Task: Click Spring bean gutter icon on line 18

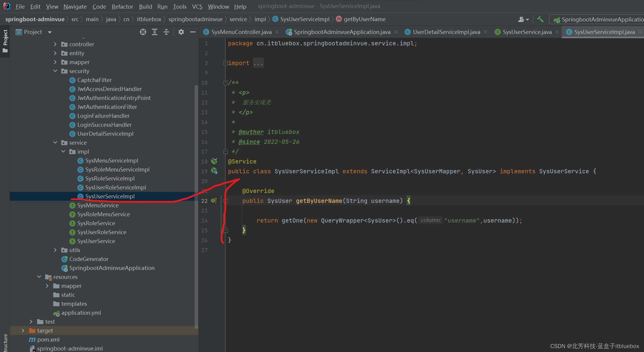Action: point(214,161)
